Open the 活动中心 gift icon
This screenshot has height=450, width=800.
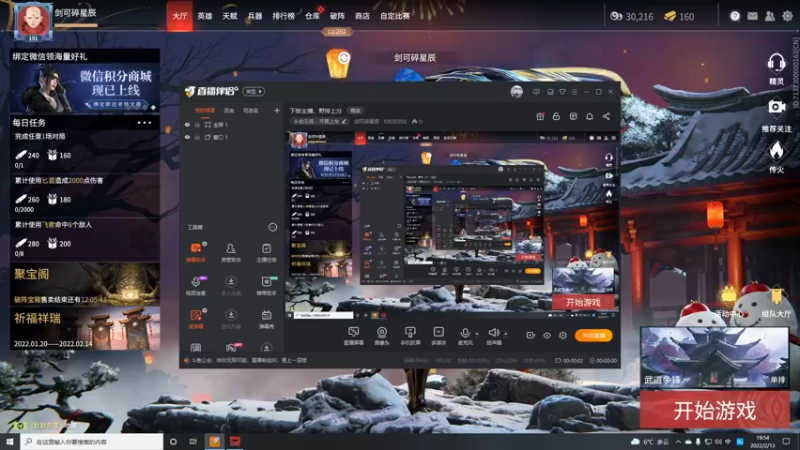click(x=729, y=302)
